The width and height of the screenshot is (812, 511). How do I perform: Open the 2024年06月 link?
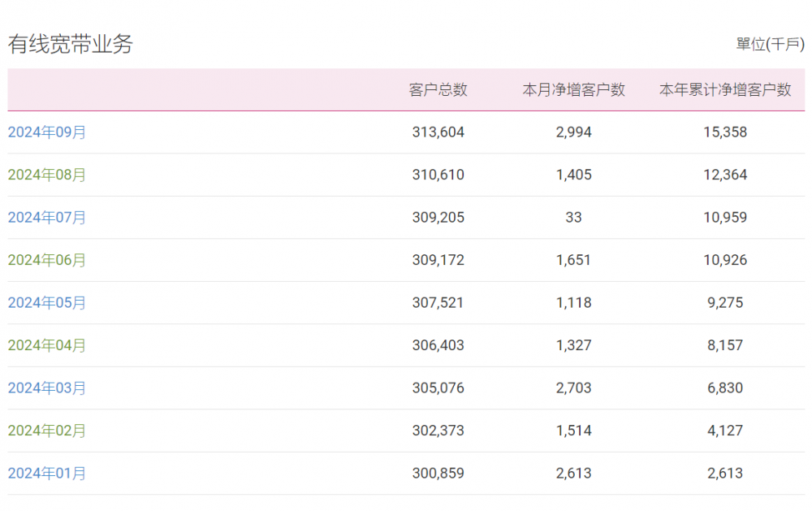click(46, 260)
